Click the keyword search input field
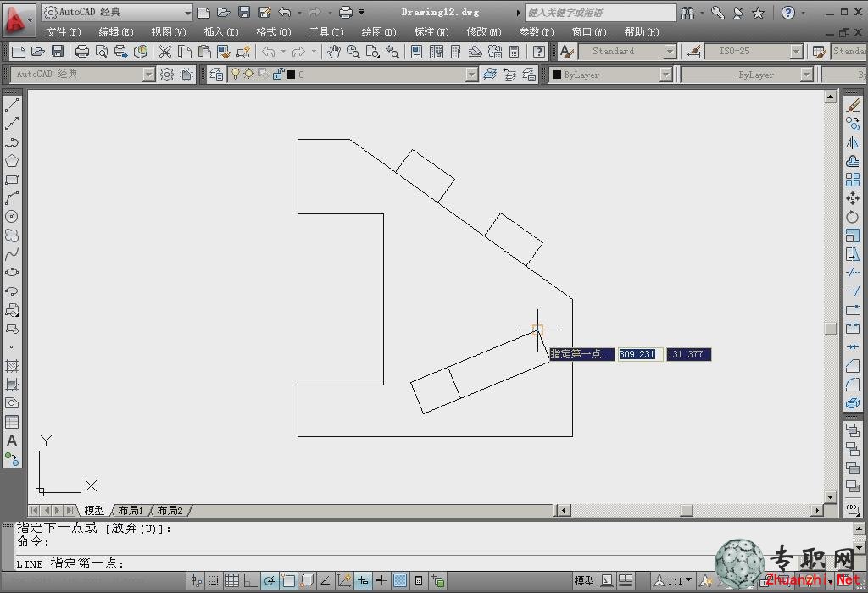The width and height of the screenshot is (868, 593). coord(600,12)
